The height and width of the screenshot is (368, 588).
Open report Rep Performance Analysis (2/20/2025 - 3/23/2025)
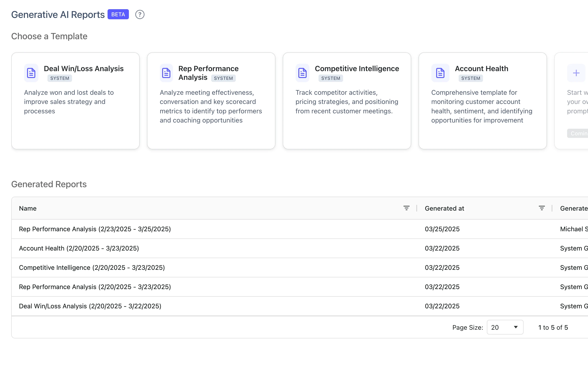click(95, 287)
